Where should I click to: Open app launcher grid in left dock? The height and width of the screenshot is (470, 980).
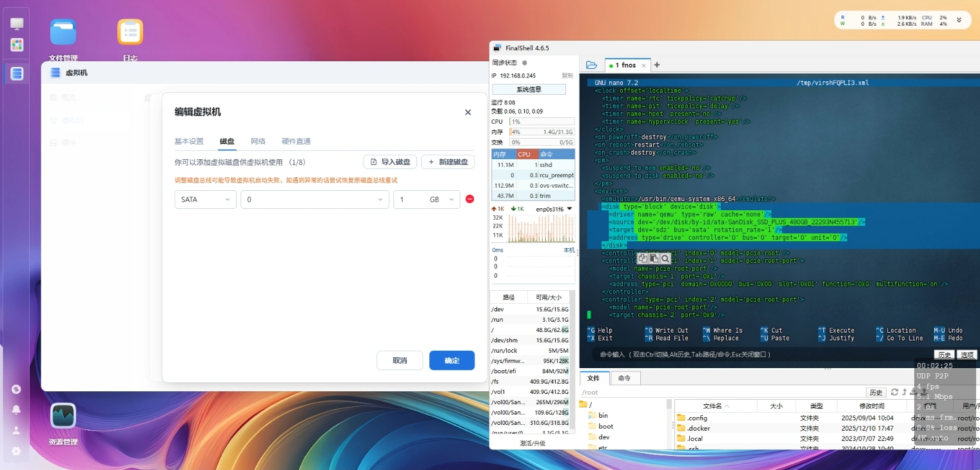pos(17,44)
